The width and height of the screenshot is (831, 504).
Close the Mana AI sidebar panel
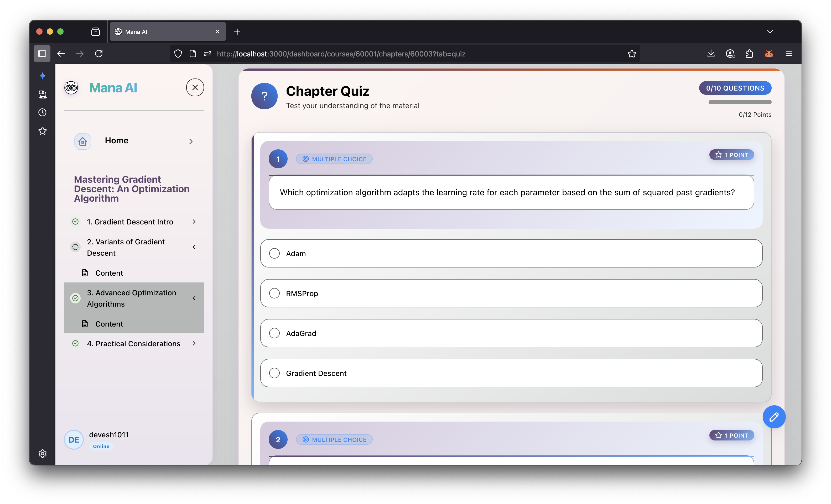(195, 88)
